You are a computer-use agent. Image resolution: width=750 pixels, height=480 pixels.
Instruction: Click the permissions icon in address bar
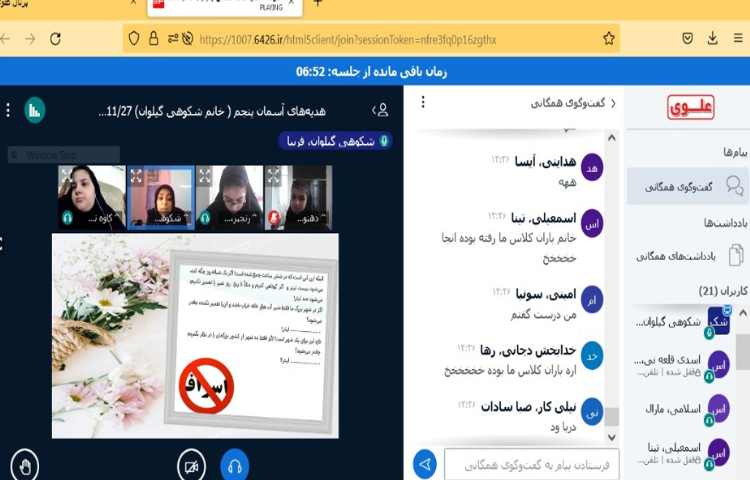click(173, 38)
